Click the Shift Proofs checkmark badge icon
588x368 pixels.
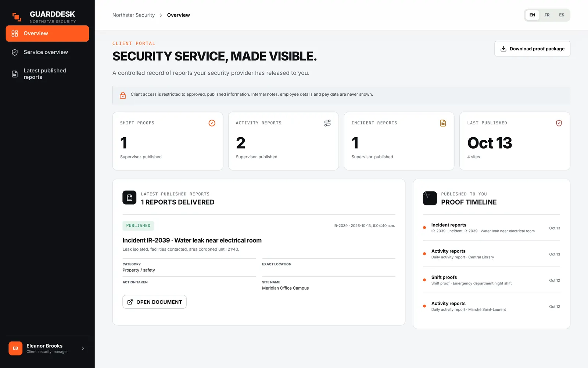[212, 123]
